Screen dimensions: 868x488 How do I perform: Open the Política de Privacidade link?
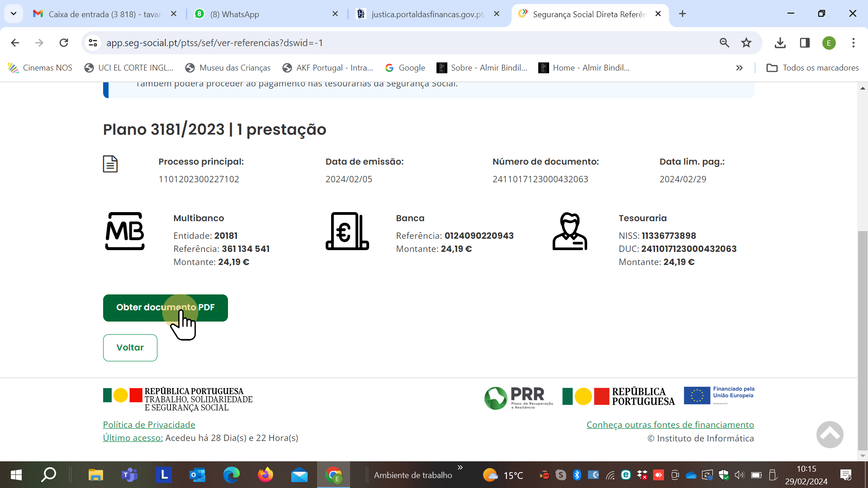[149, 425]
